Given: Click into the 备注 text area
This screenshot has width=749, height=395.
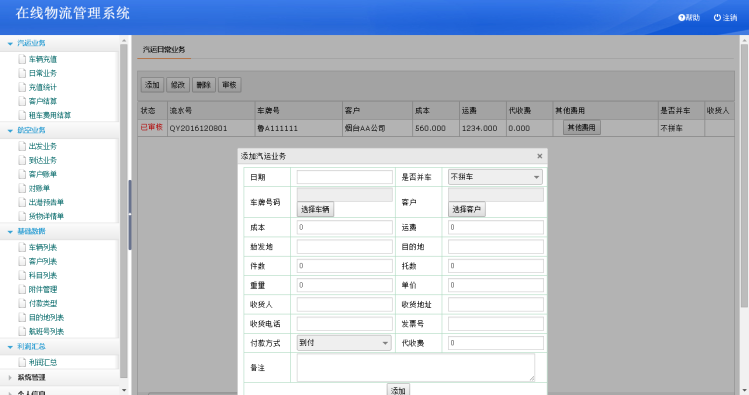Looking at the screenshot, I should 416,368.
